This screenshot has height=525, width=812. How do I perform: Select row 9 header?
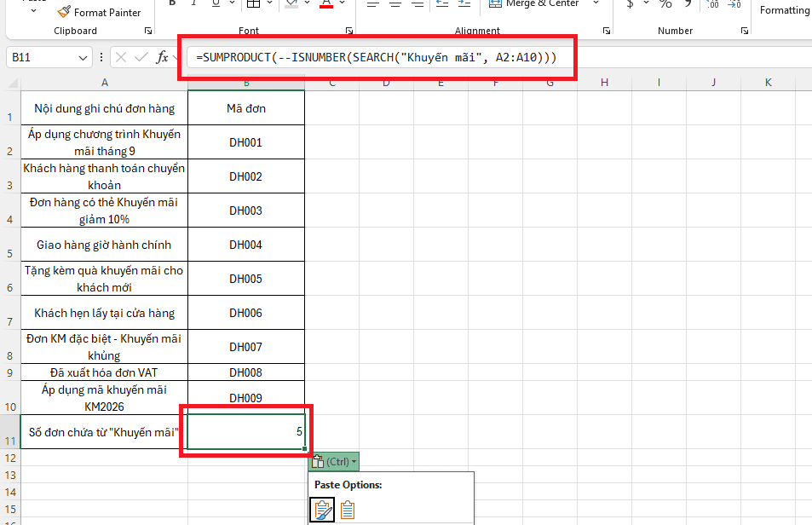pyautogui.click(x=10, y=372)
